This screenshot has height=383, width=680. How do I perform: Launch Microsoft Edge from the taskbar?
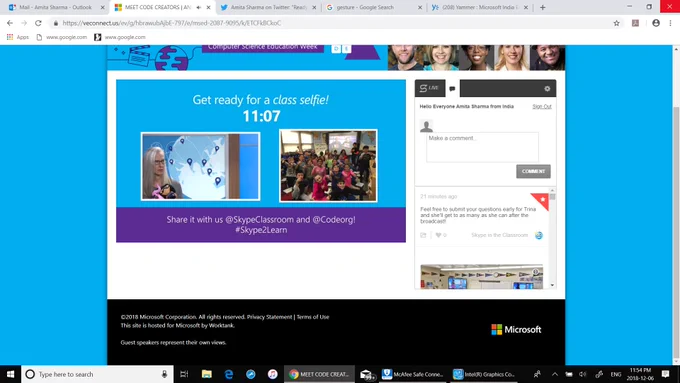click(229, 374)
